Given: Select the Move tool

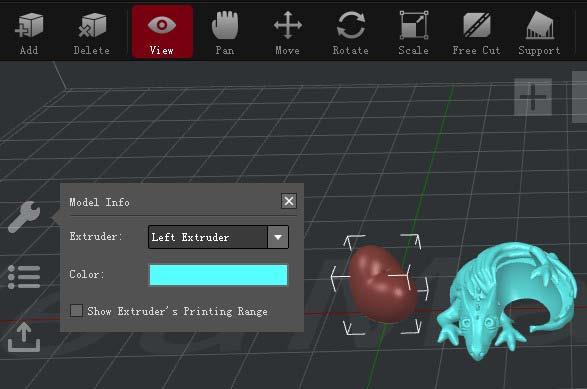Looking at the screenshot, I should tap(288, 33).
